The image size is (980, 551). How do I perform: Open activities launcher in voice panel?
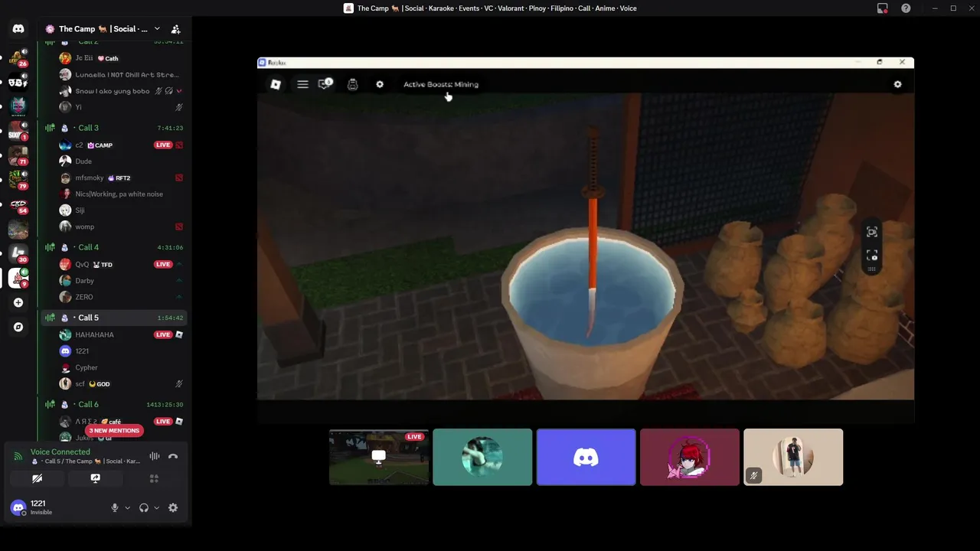point(154,478)
